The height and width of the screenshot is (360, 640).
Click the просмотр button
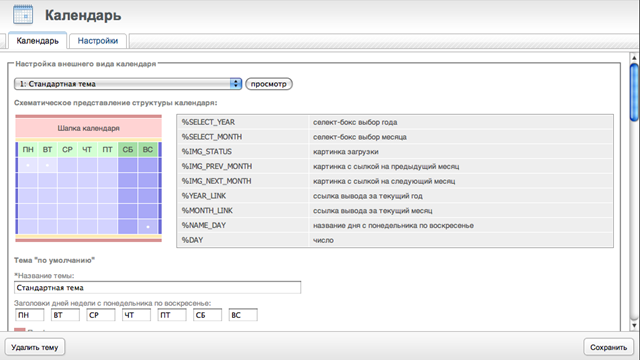(x=269, y=84)
